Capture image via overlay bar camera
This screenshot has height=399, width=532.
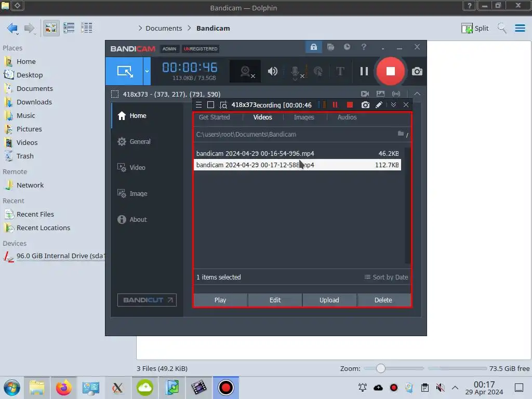click(365, 105)
